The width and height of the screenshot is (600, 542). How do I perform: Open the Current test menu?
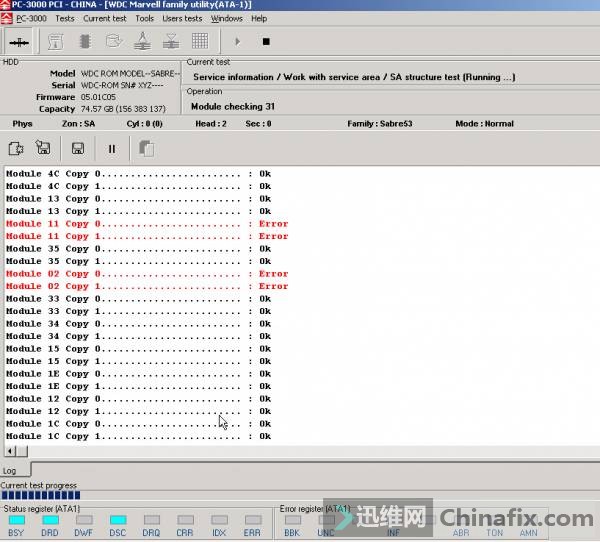(x=104, y=18)
